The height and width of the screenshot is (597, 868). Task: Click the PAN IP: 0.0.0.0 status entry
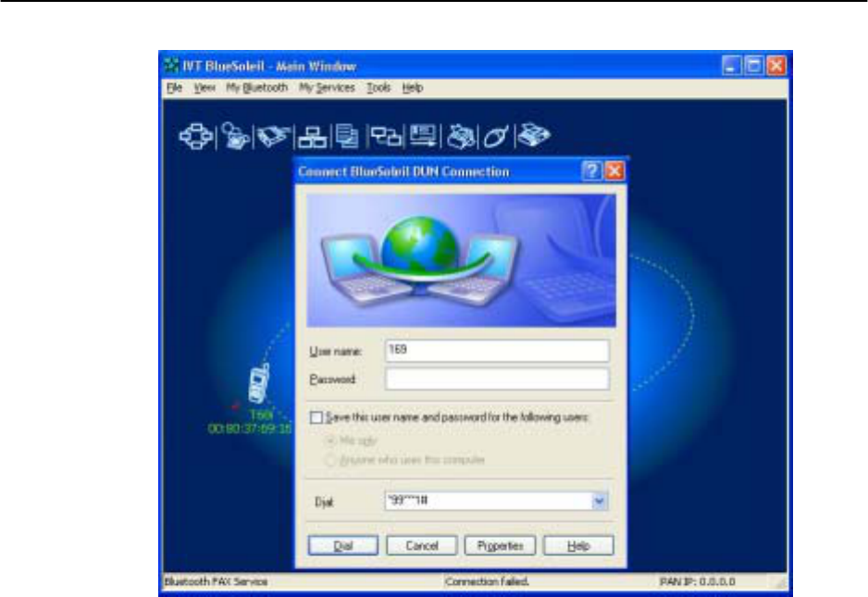pos(698,581)
